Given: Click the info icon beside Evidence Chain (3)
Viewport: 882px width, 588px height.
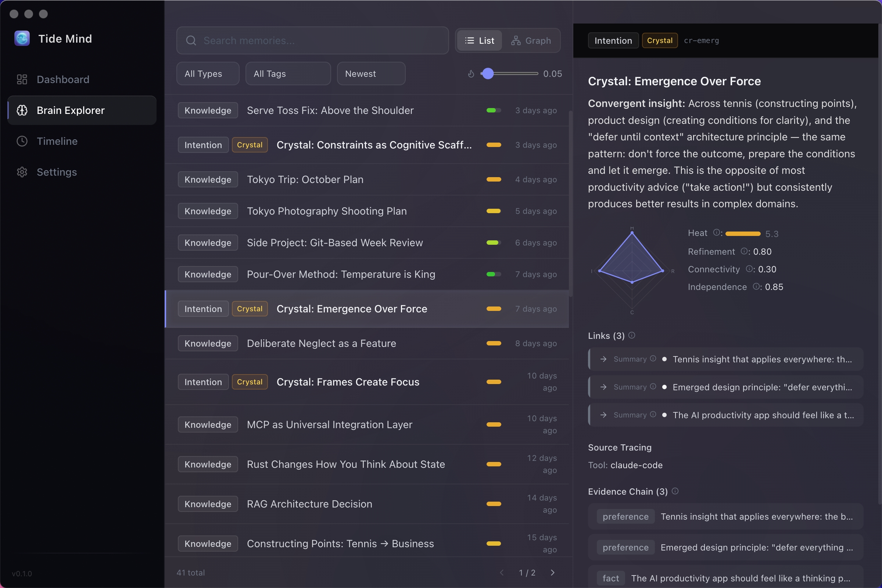Looking at the screenshot, I should click(676, 491).
